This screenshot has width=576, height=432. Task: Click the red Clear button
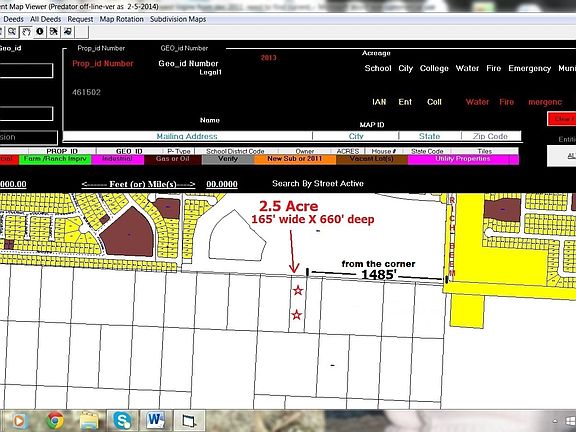pos(562,119)
